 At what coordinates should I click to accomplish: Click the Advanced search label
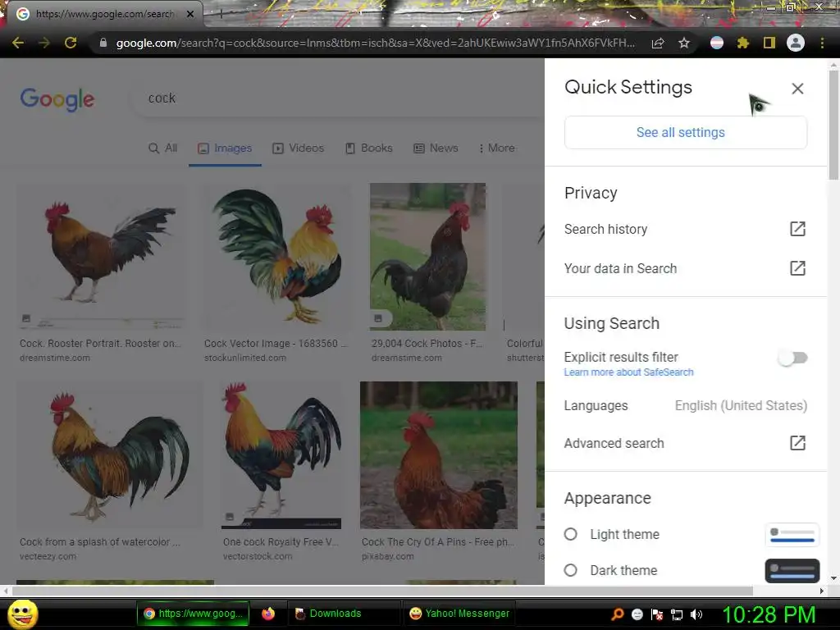click(x=614, y=443)
